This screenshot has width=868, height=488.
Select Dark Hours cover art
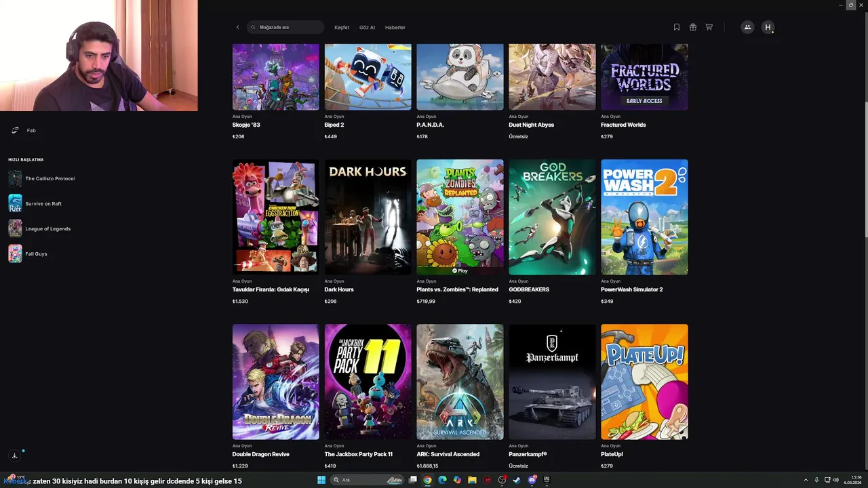(x=368, y=217)
